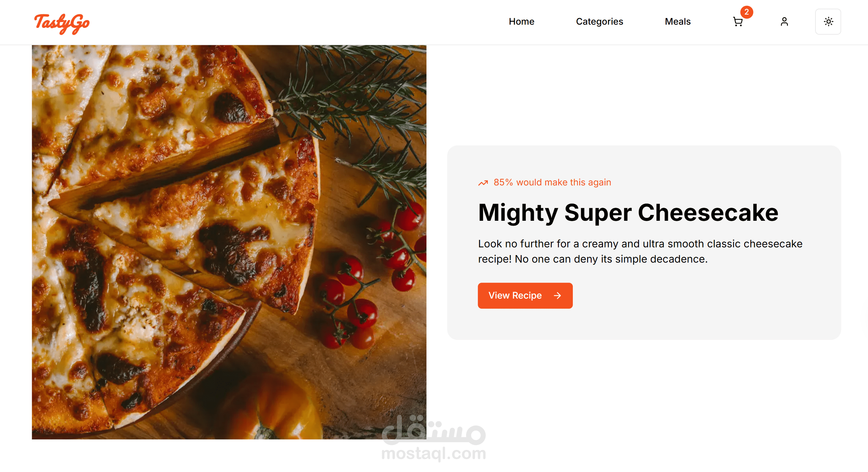Click the cart item count badge
Screen dimensions: 868x472
click(x=746, y=12)
